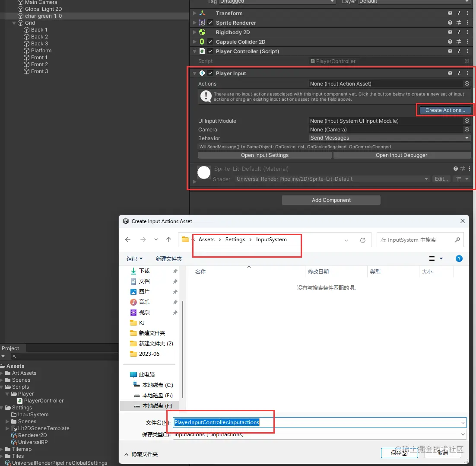
Task: Change view layout in file dialog
Action: click(x=432, y=259)
